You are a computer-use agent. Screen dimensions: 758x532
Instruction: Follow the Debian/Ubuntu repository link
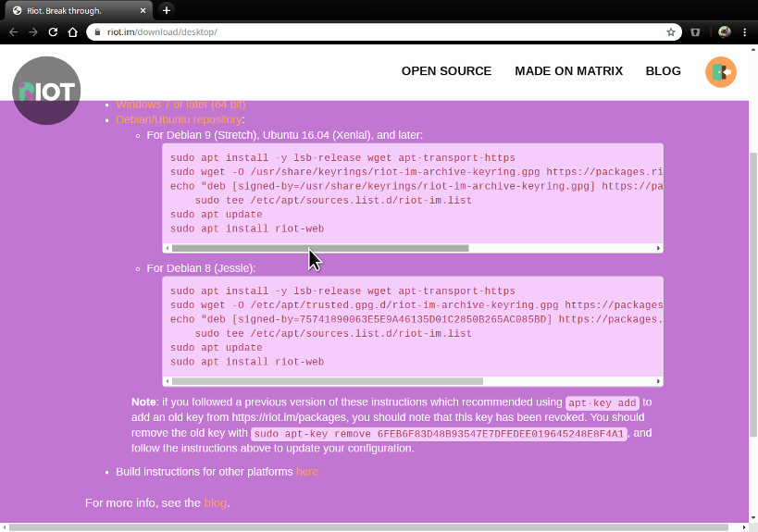[179, 120]
